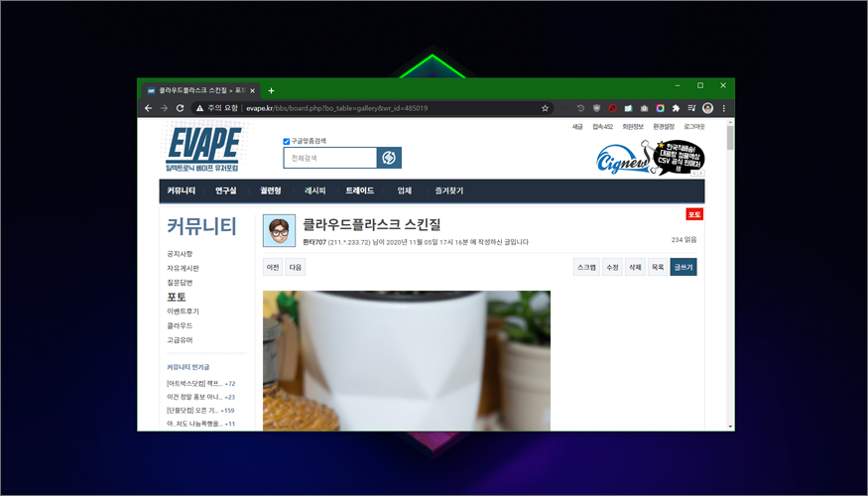Show the previous banner with left arrow
Image resolution: width=868 pixels, height=496 pixels.
[x=694, y=174]
